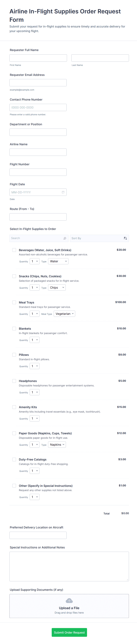Click the Search supplies input box

(x=36, y=238)
